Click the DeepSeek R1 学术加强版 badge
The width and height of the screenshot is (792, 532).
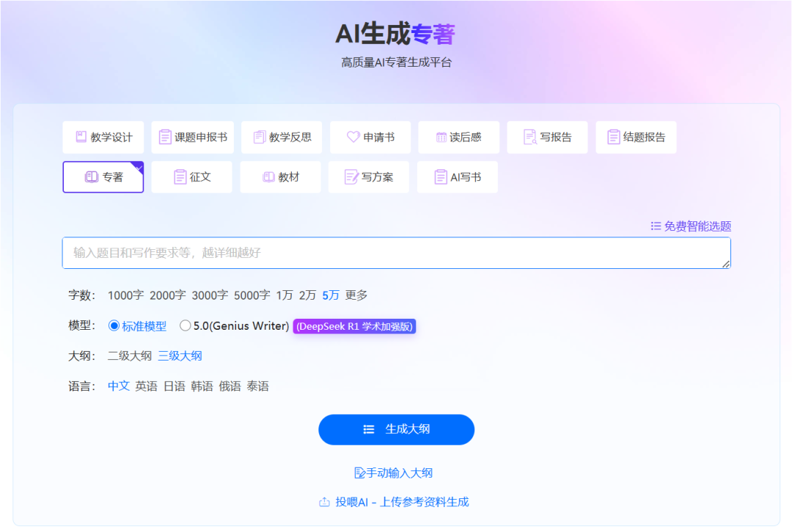pos(355,327)
